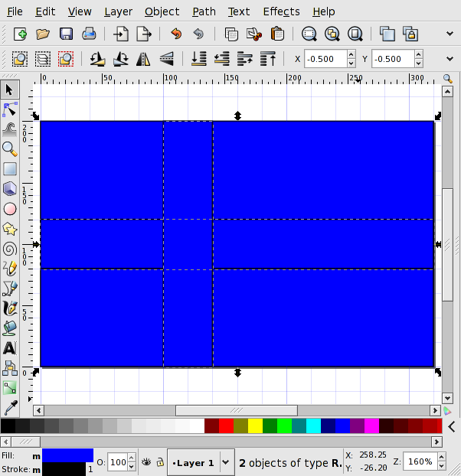Select the Zoom magnifier tool
The height and width of the screenshot is (476, 461).
point(10,148)
